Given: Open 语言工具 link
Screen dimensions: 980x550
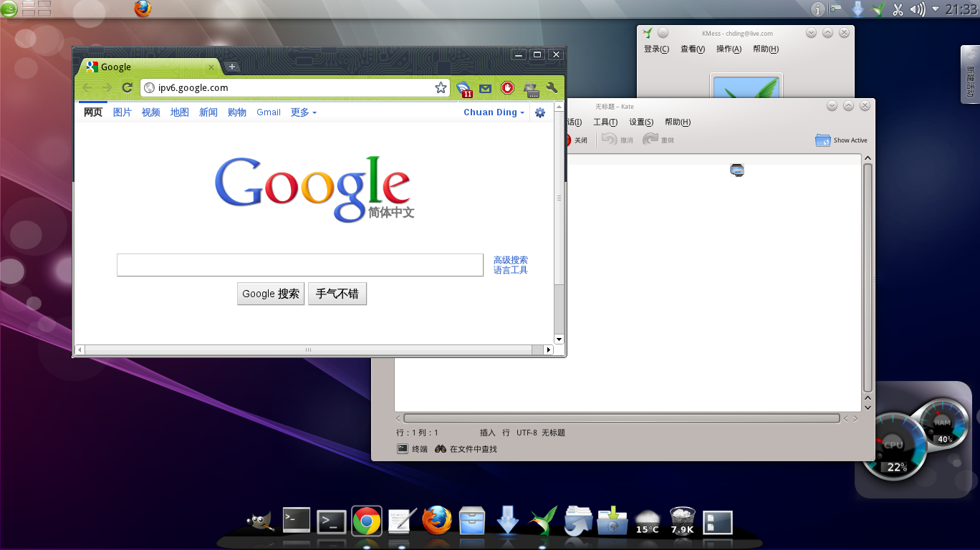Looking at the screenshot, I should pyautogui.click(x=511, y=270).
